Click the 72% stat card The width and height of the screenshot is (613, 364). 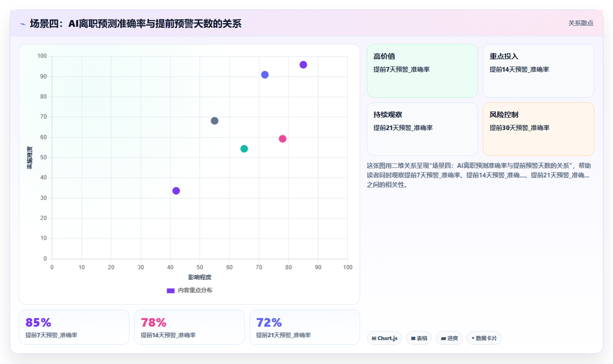click(305, 327)
